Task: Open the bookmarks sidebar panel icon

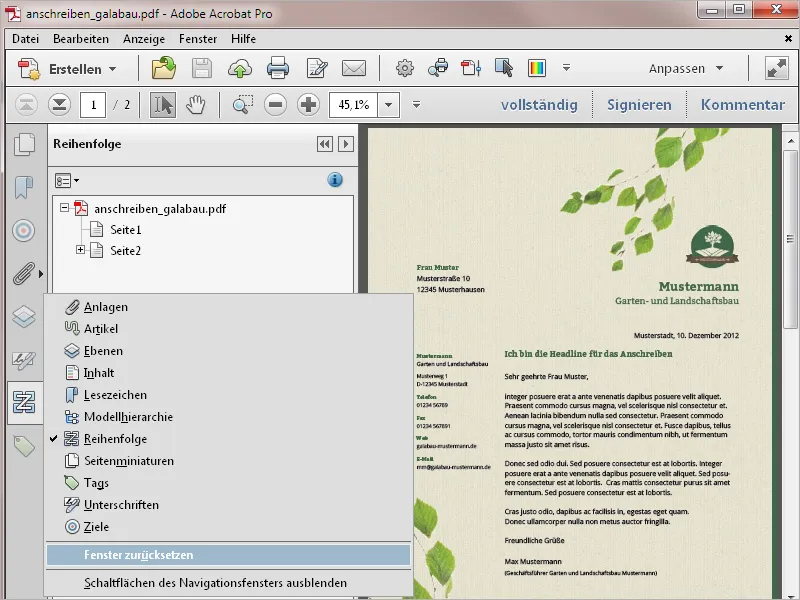Action: [23, 187]
